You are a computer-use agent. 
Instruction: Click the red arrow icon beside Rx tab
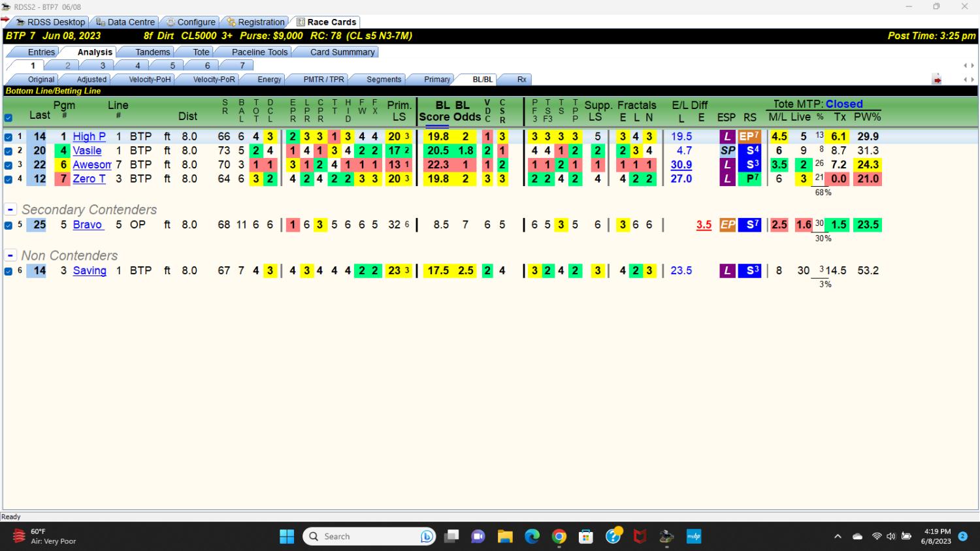coord(937,80)
